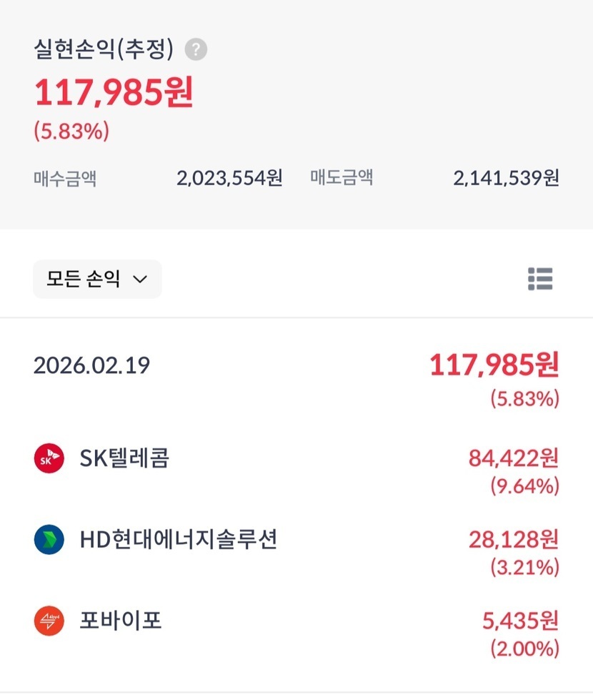Tap the help icon beside 실현손익(추정)
The height and width of the screenshot is (700, 593).
click(x=196, y=50)
